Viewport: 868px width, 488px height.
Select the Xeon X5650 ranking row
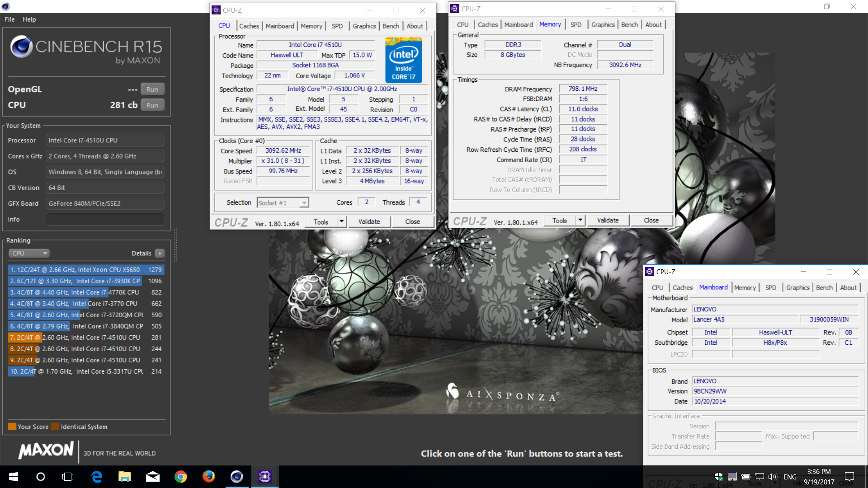click(86, 269)
